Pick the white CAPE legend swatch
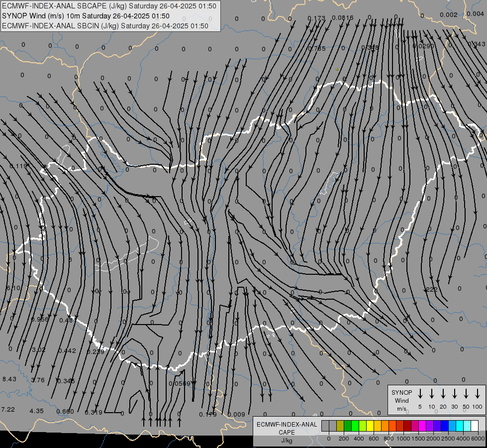This screenshot has height=448, width=487. (x=475, y=426)
